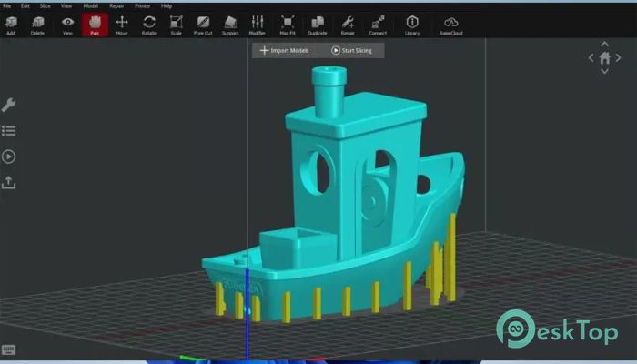This screenshot has height=364, width=637.
Task: Click the wrench icon in left sidebar
Action: (8, 105)
